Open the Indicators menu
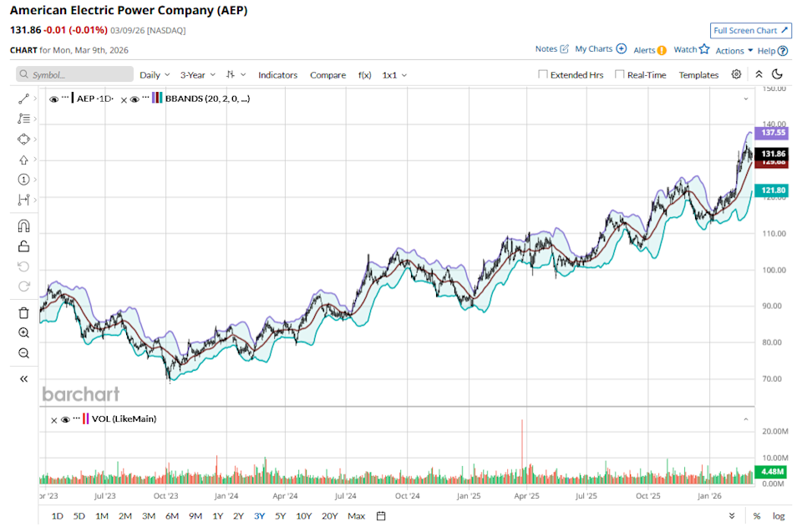 pyautogui.click(x=277, y=74)
